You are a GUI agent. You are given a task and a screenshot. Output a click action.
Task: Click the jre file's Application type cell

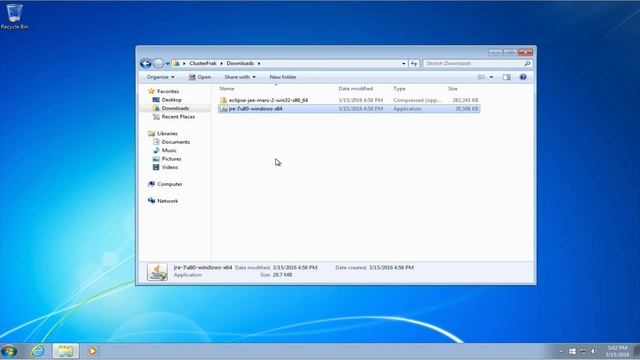click(x=407, y=109)
